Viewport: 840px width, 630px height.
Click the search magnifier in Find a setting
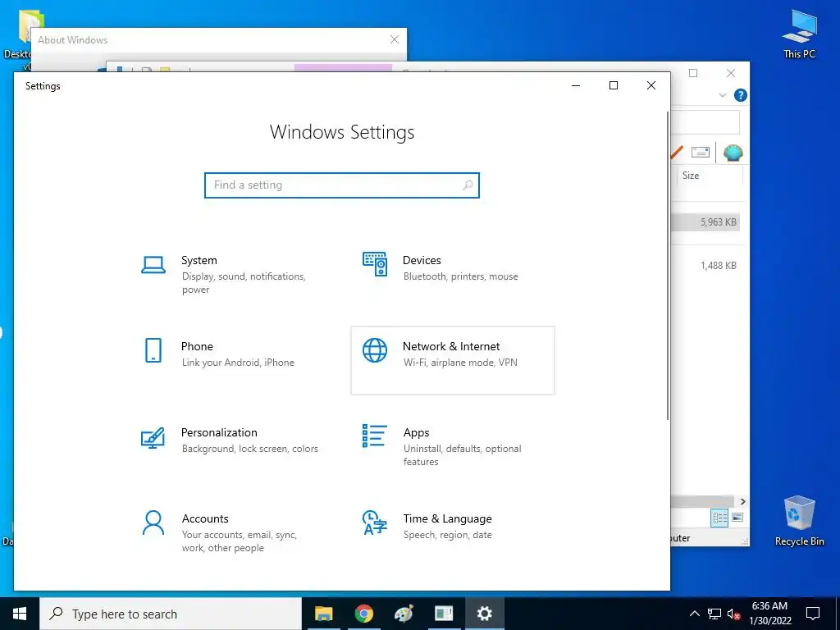point(468,185)
